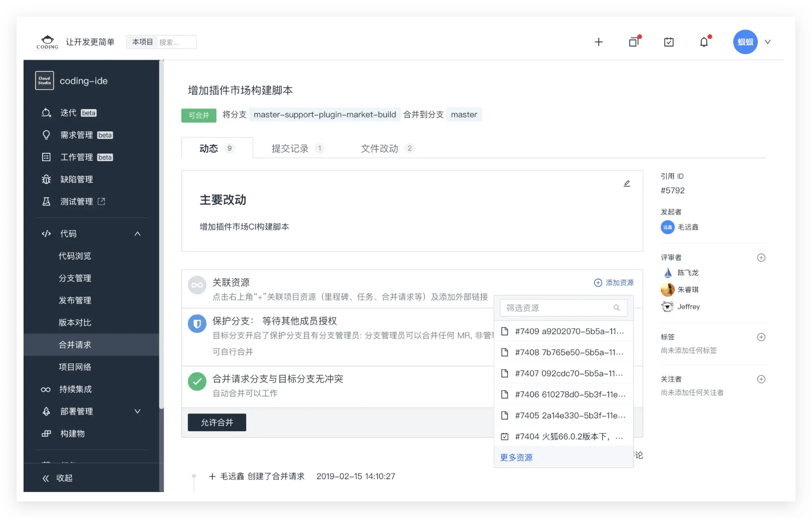
Task: Click the Cloud Studio project icon
Action: 44,80
